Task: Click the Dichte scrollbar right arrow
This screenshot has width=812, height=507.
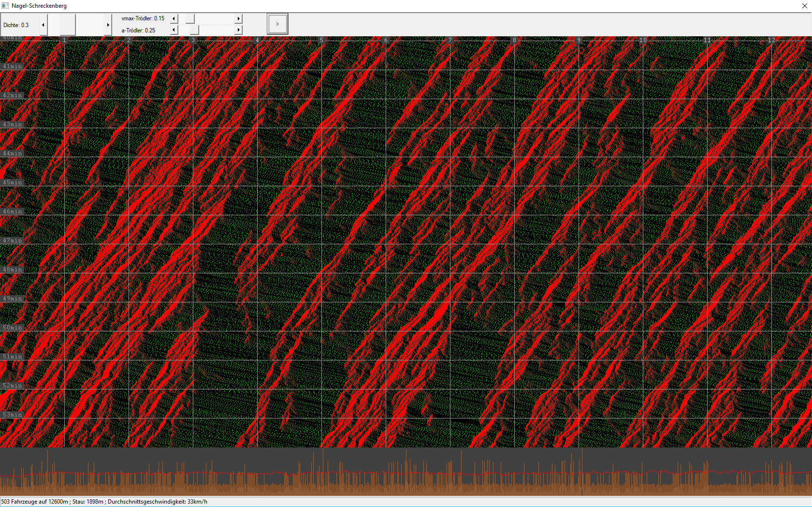Action: pyautogui.click(x=108, y=25)
